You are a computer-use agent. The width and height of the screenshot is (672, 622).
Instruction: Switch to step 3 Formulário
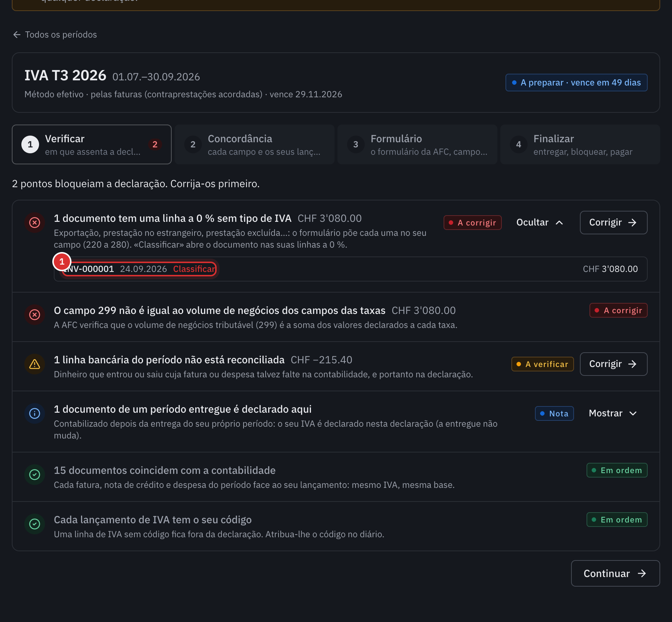click(417, 144)
